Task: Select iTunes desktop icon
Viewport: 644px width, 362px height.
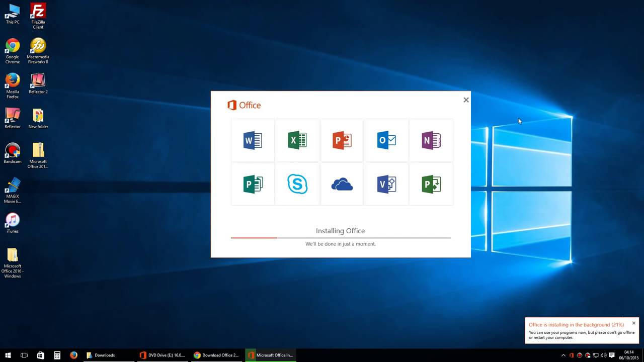Action: coord(13,223)
